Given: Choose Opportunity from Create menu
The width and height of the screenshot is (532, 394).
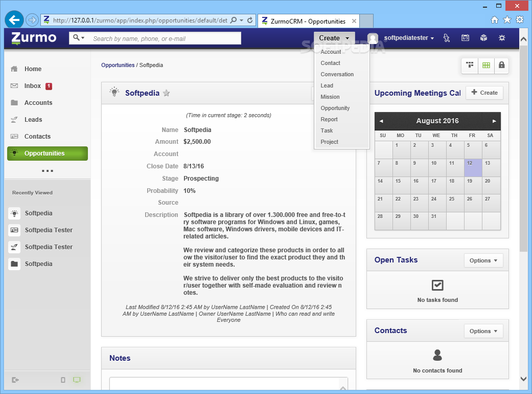Looking at the screenshot, I should (335, 108).
